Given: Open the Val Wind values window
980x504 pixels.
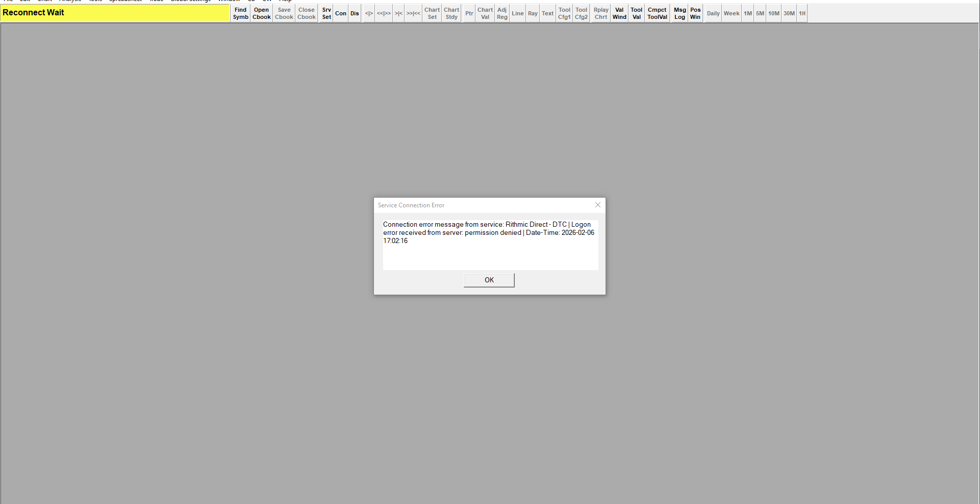Looking at the screenshot, I should pyautogui.click(x=619, y=13).
